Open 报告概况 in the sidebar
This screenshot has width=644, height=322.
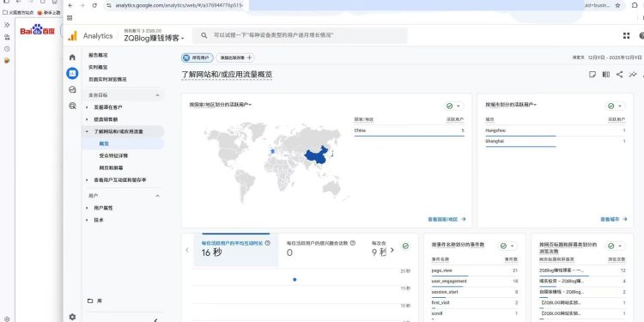coord(98,55)
